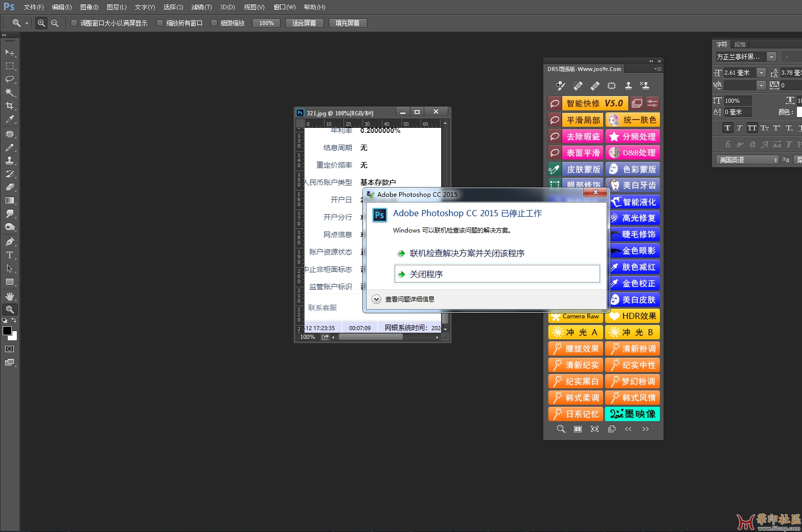Open 窗口(W) menu

285,7
